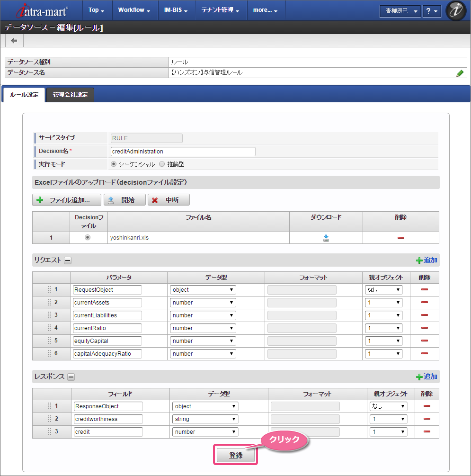Delete currentLiabilities parameter row
The height and width of the screenshot is (476, 471).
(424, 315)
